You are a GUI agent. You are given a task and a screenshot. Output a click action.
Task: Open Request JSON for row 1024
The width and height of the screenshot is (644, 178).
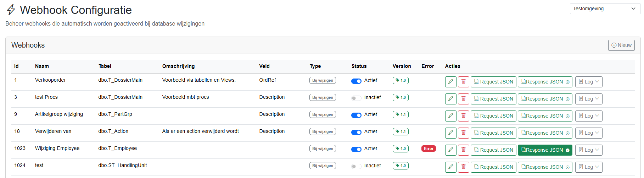[493, 167]
